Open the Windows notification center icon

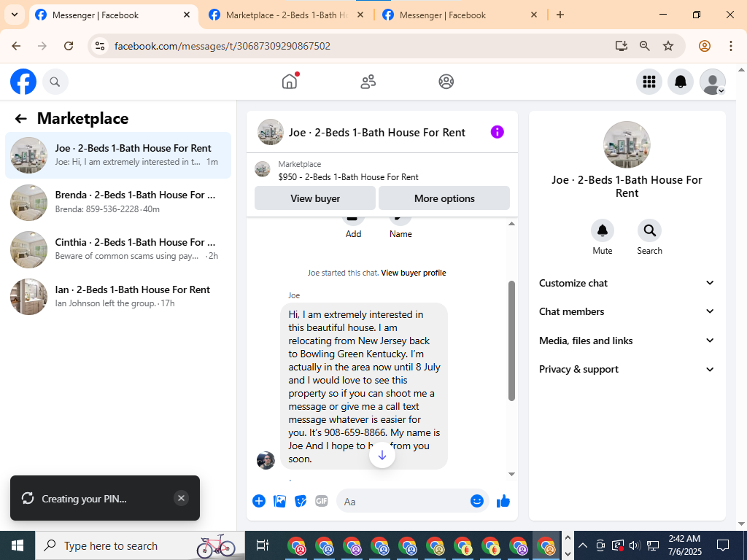[x=723, y=545]
